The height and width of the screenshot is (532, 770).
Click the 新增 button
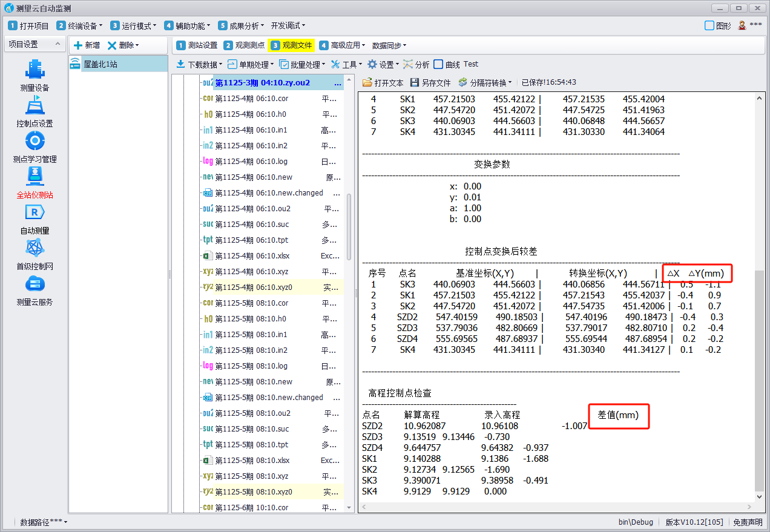click(x=87, y=45)
